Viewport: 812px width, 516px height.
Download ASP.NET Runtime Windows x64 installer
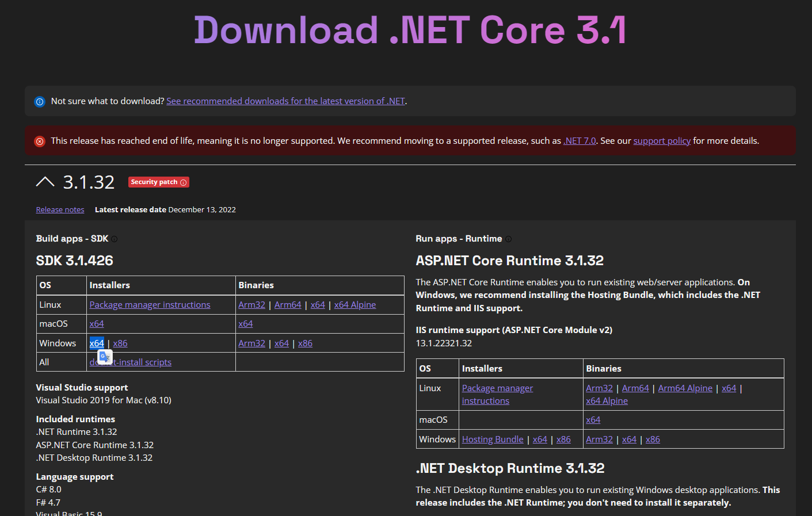pos(540,439)
